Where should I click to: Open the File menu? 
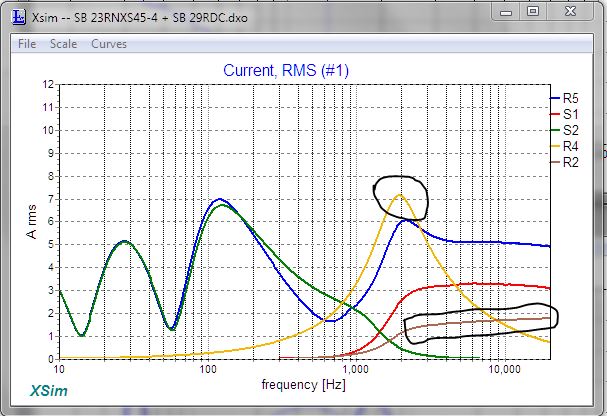(x=27, y=44)
